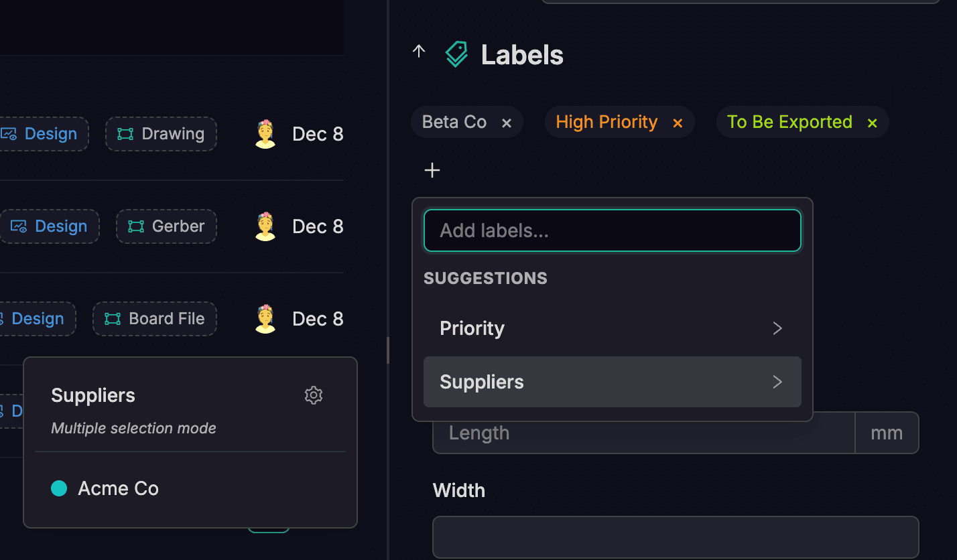Open the mm unit selector for Length
The height and width of the screenshot is (560, 957).
(x=886, y=433)
